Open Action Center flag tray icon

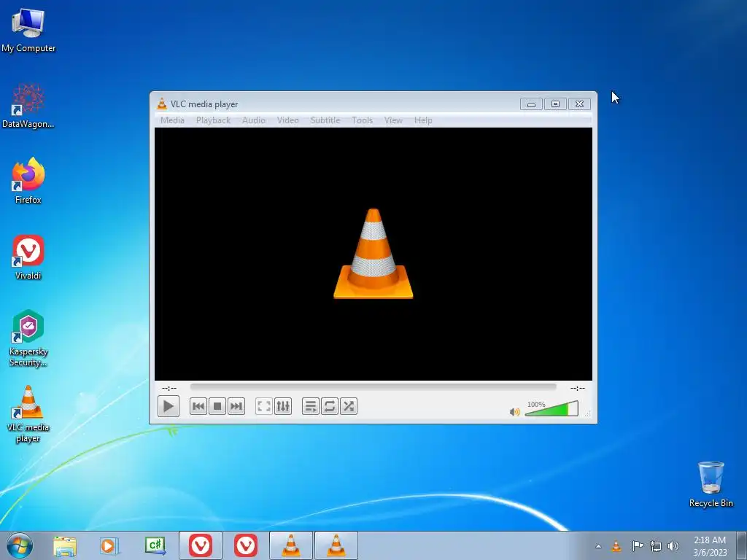637,546
